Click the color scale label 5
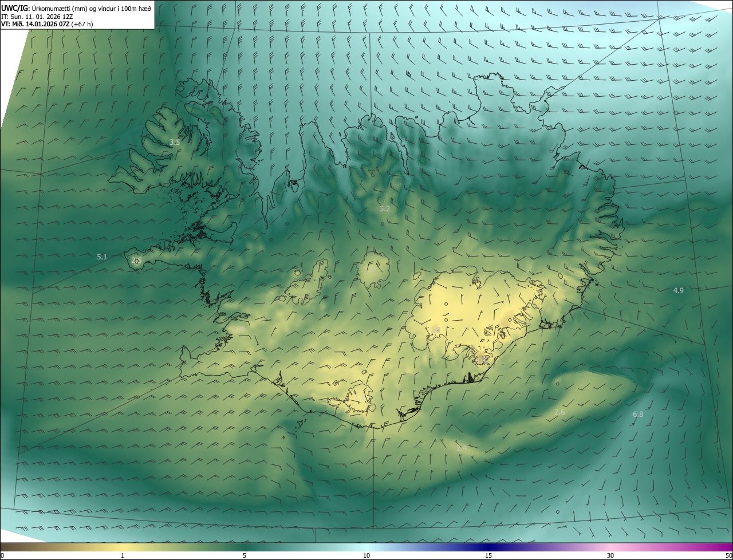 click(x=245, y=555)
